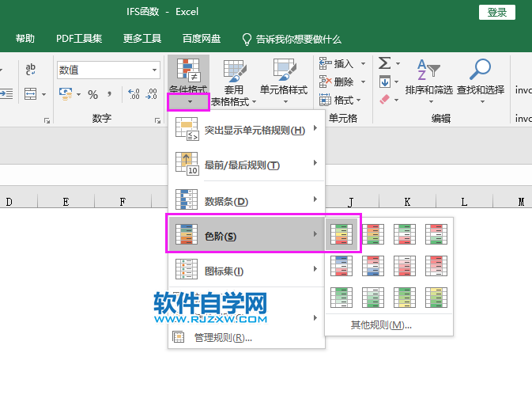Screen dimensions: 532x406
Task: Apply green-white color scale
Action: 341,298
